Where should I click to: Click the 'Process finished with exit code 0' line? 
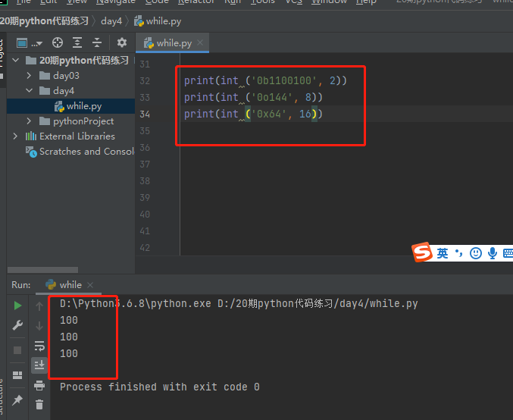[160, 387]
